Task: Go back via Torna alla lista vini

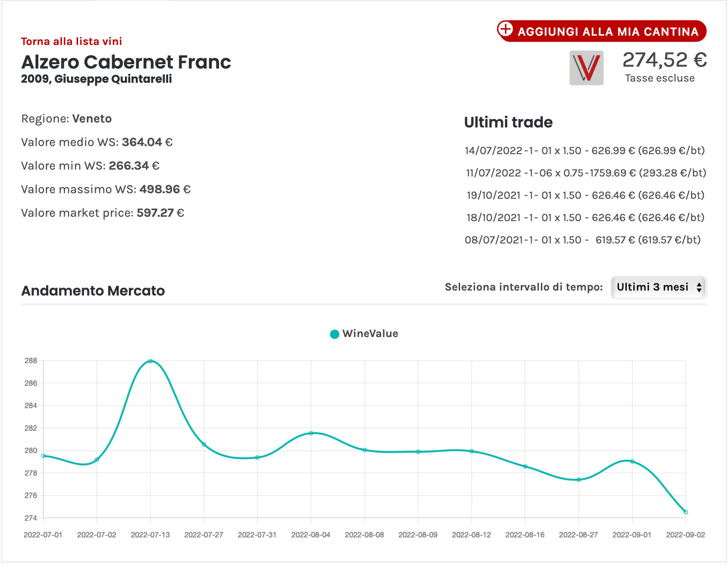Action: [x=72, y=42]
